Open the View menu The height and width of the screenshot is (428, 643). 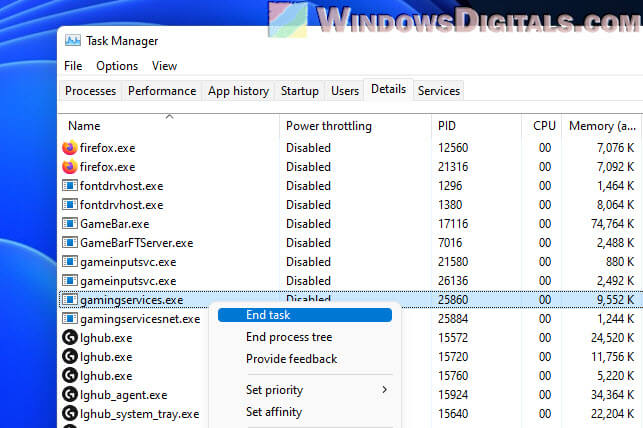click(x=164, y=66)
